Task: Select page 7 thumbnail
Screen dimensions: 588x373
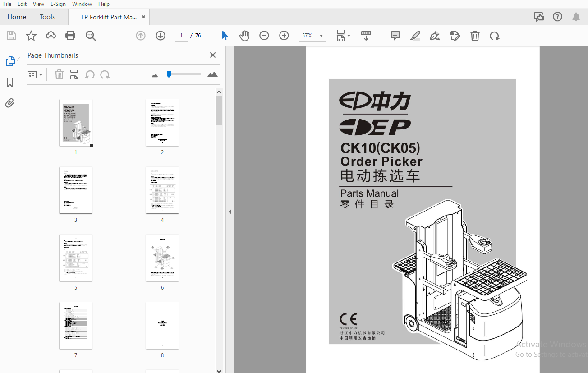Action: pyautogui.click(x=76, y=326)
